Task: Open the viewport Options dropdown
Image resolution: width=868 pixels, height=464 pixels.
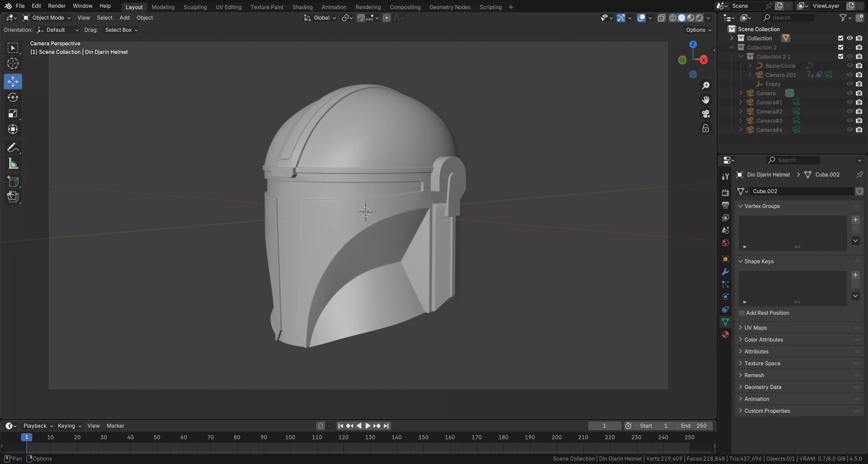Action: (x=698, y=30)
